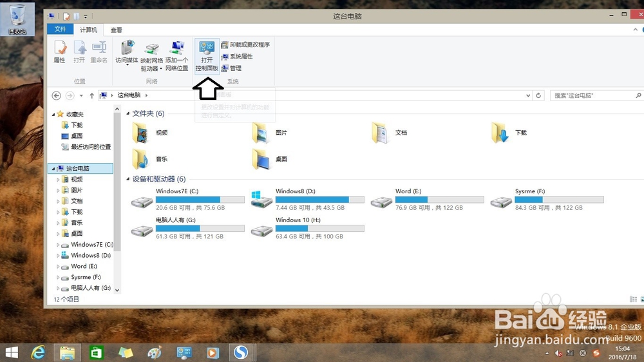The image size is (644, 362).
Task: Select drive Windows7E (C:)
Action: (187, 199)
